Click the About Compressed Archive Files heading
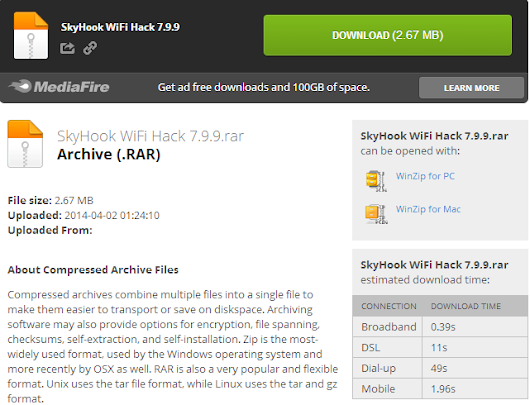Viewport: 530px width, 405px height. (x=93, y=270)
